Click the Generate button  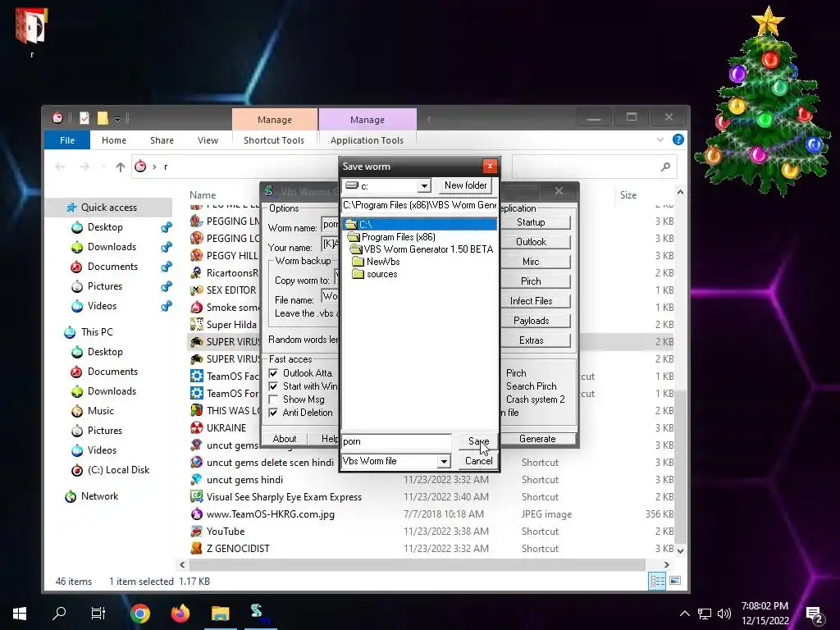(537, 439)
